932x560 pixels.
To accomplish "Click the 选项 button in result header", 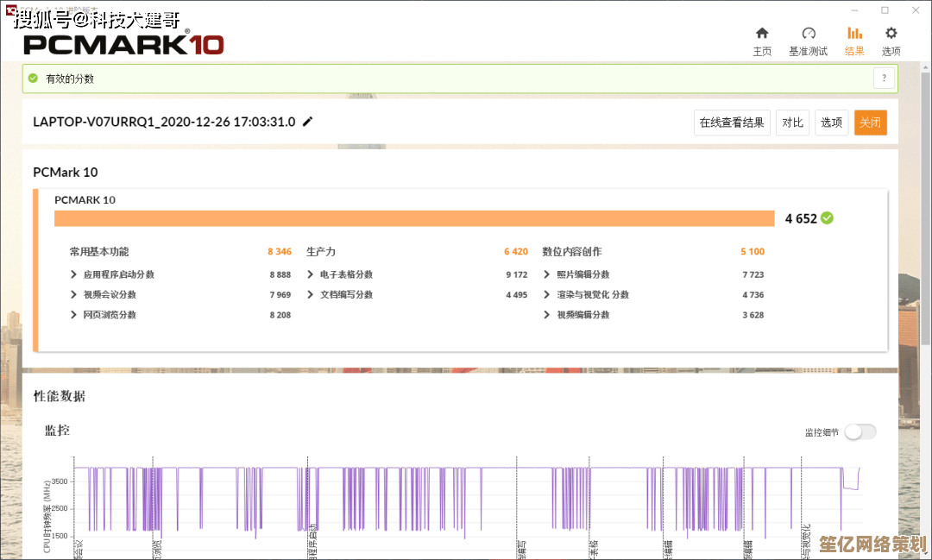I will coord(832,123).
